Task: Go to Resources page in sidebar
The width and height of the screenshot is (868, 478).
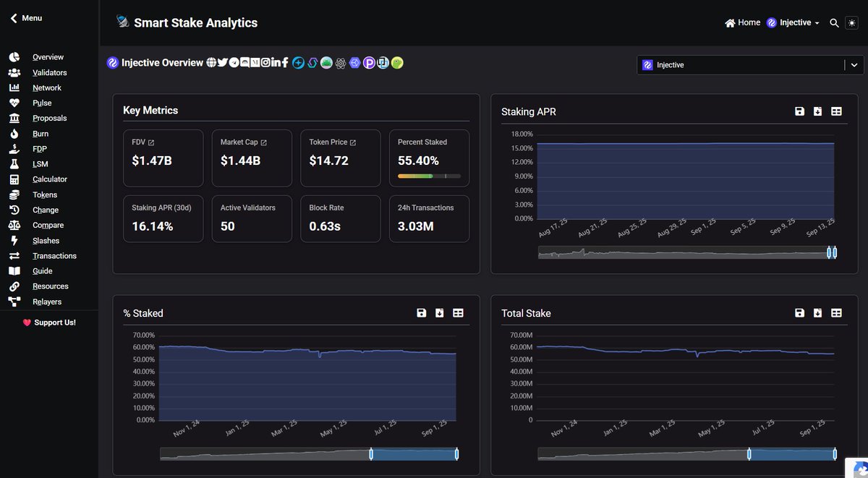Action: tap(51, 286)
